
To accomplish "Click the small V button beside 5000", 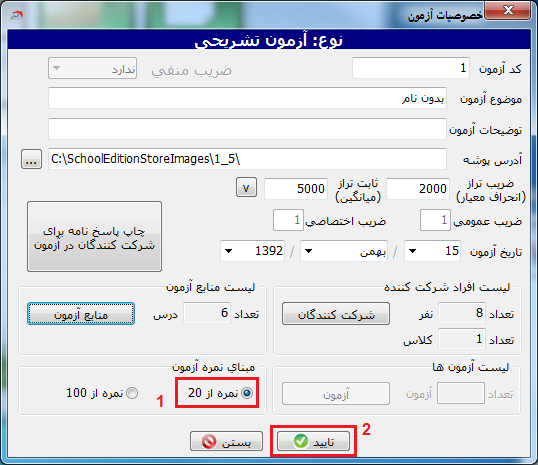I will coord(246,187).
